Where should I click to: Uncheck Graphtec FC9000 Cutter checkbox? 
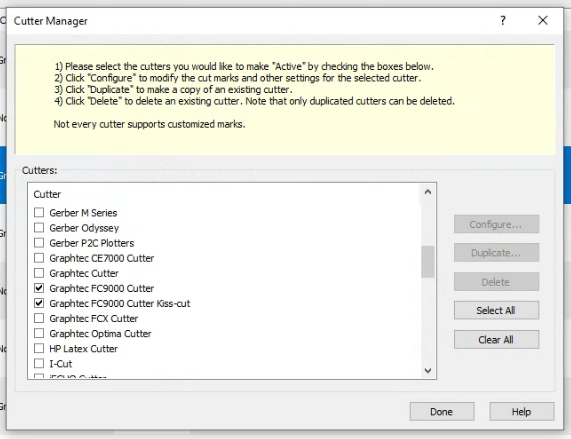(39, 288)
